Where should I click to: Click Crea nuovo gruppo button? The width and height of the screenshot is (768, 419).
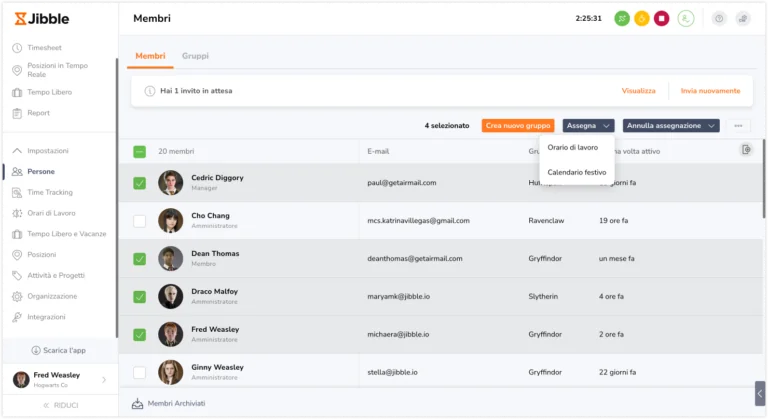518,125
